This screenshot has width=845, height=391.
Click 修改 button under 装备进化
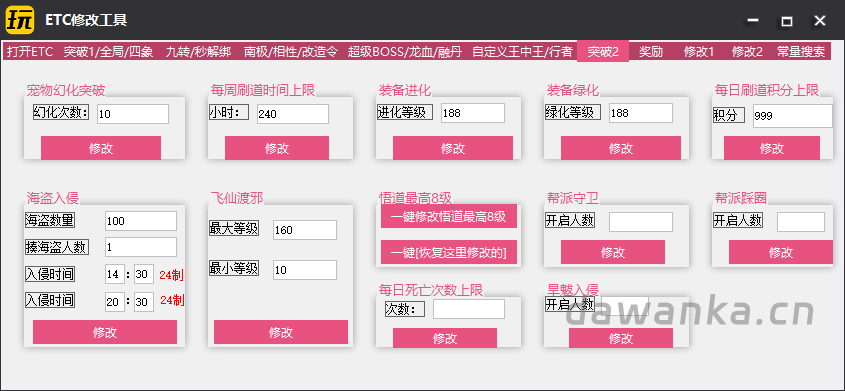[453, 148]
